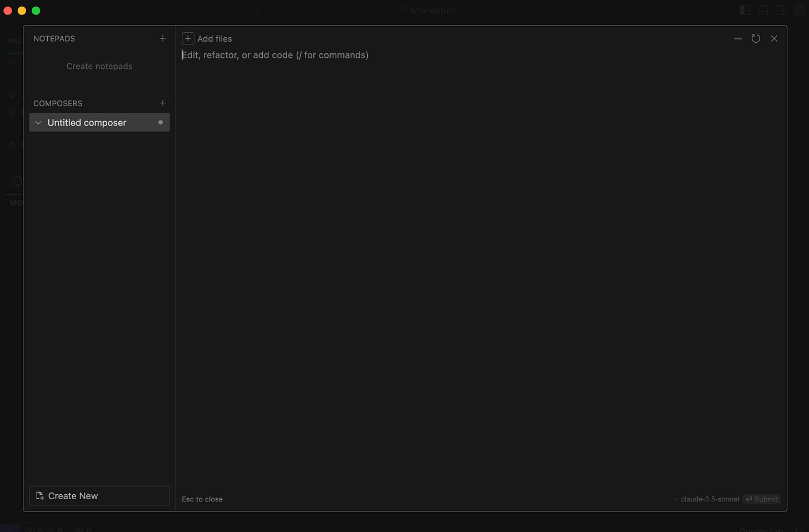Reset the composer using the circular arrow icon
The image size is (809, 532).
[756, 38]
